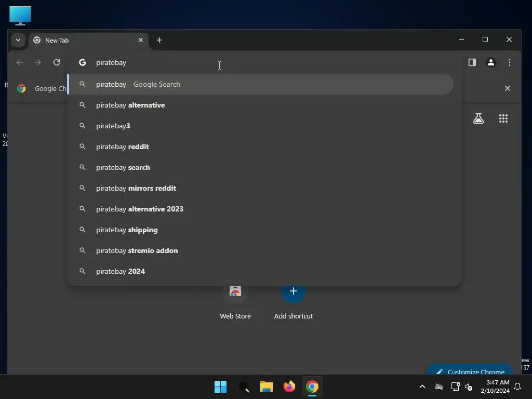Expand hidden system tray icons chevron

point(422,387)
